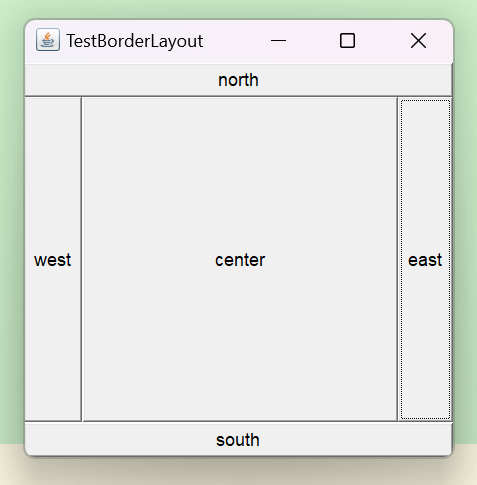Image resolution: width=477 pixels, height=485 pixels.
Task: Click the north button
Action: (x=238, y=80)
